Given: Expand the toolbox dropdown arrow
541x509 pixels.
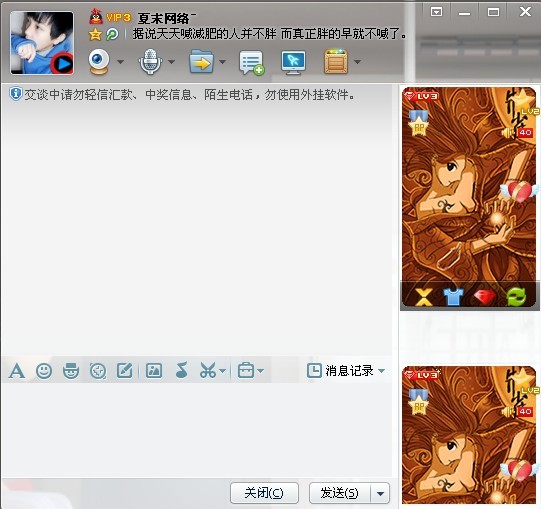Looking at the screenshot, I should pyautogui.click(x=260, y=371).
